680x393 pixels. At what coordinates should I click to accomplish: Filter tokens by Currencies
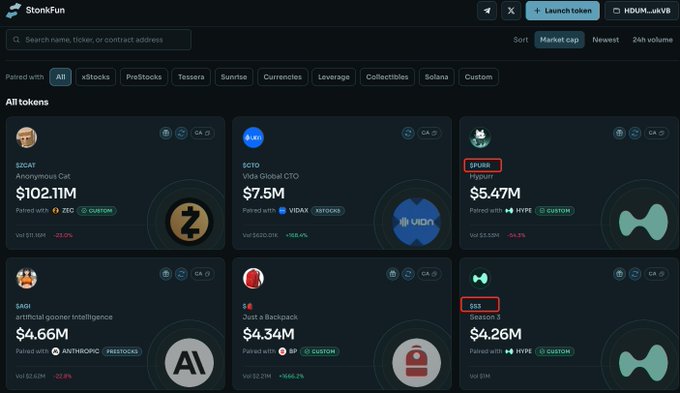pos(282,77)
